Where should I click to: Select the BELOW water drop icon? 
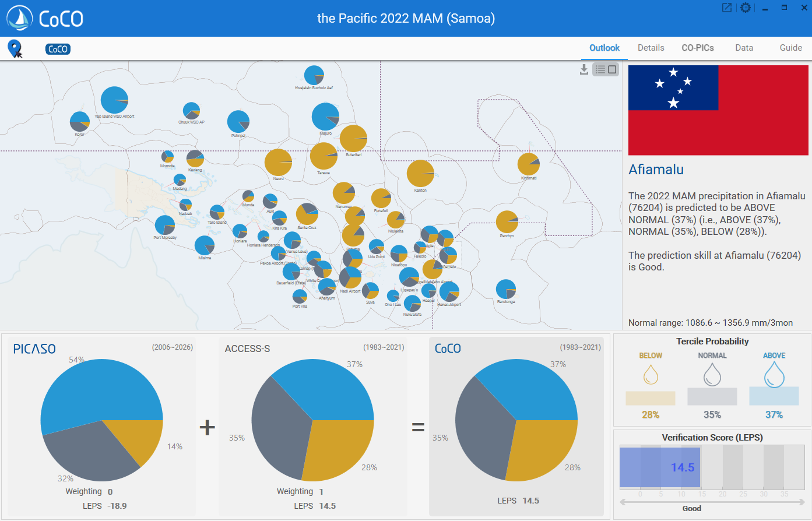651,375
